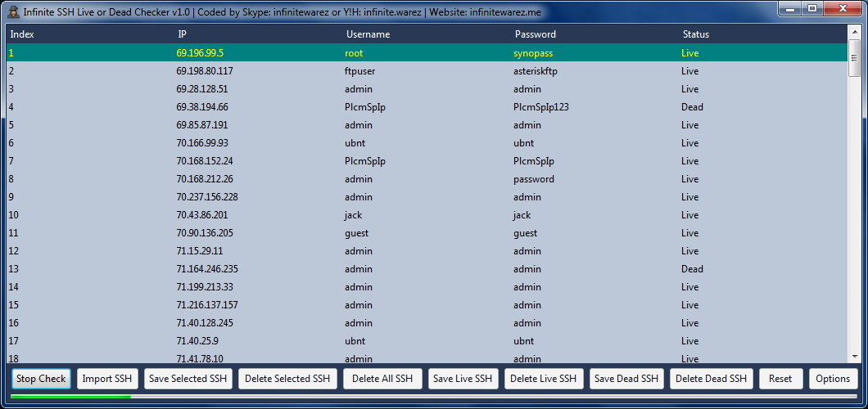868x409 pixels.
Task: Click the Username column header
Action: [x=368, y=34]
